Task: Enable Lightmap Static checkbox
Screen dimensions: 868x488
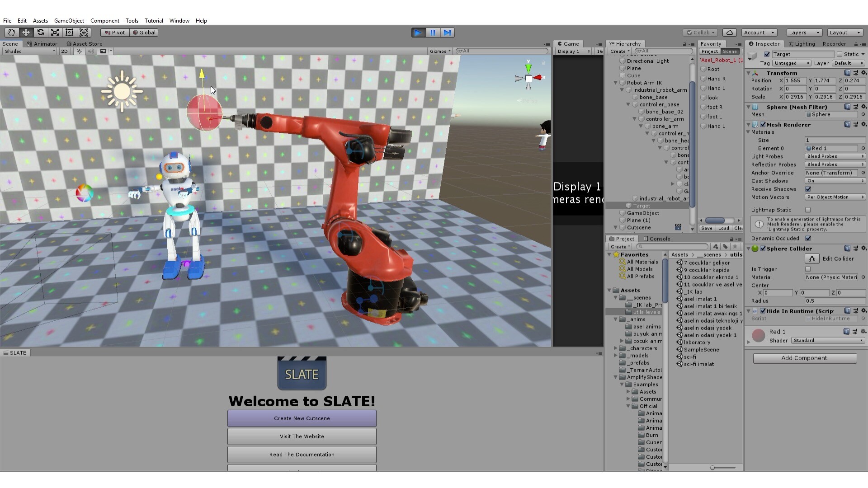Action: (808, 210)
